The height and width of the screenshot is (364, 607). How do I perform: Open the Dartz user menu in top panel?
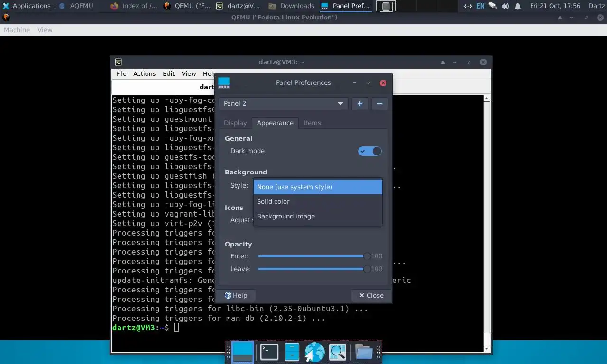pos(596,6)
